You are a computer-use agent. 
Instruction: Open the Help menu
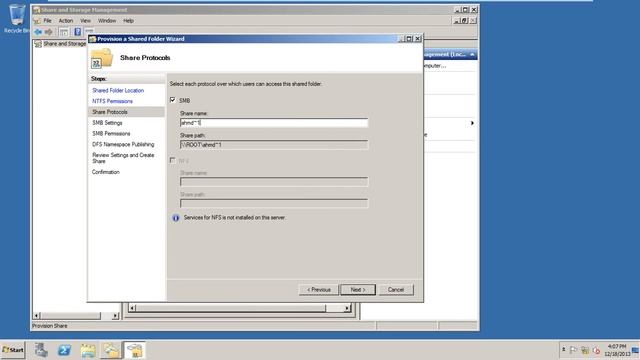128,20
